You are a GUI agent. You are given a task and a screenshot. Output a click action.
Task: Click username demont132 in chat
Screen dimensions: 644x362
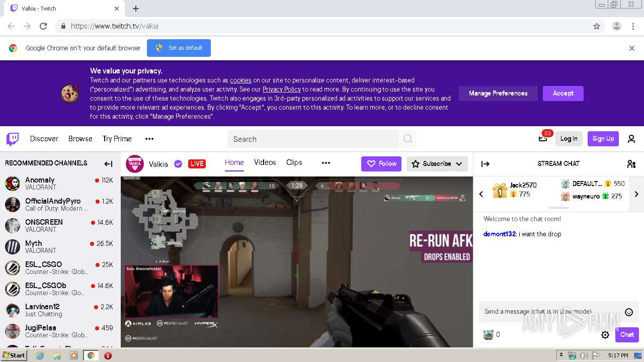[x=500, y=234]
